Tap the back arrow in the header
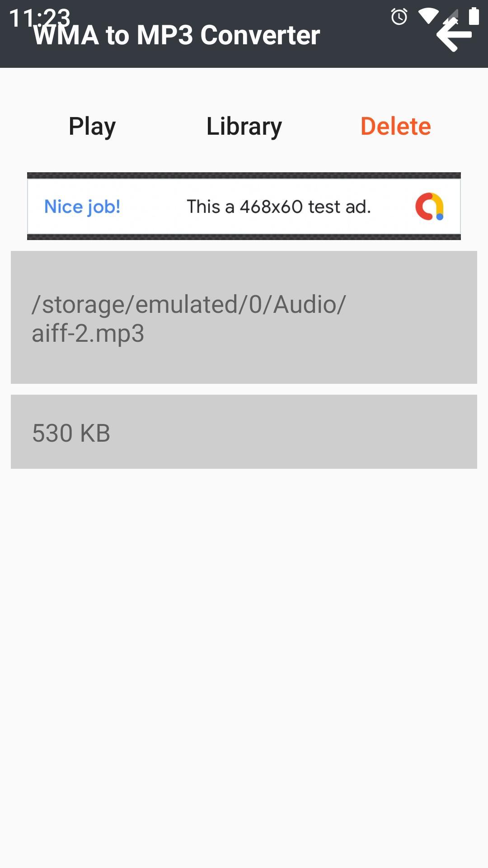Viewport: 488px width, 868px height. click(x=454, y=35)
